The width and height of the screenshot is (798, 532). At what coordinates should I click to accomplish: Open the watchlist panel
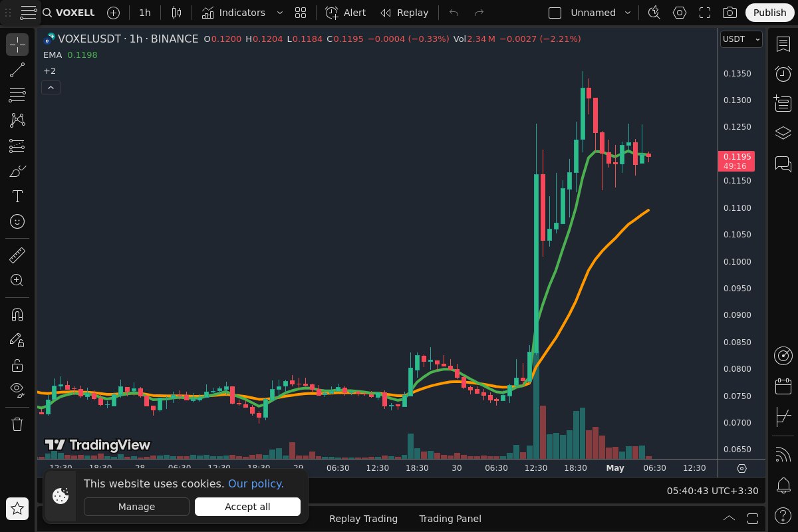coord(783,44)
